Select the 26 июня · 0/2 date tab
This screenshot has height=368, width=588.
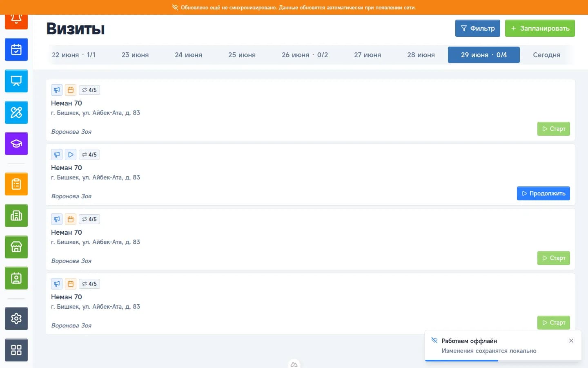(305, 55)
